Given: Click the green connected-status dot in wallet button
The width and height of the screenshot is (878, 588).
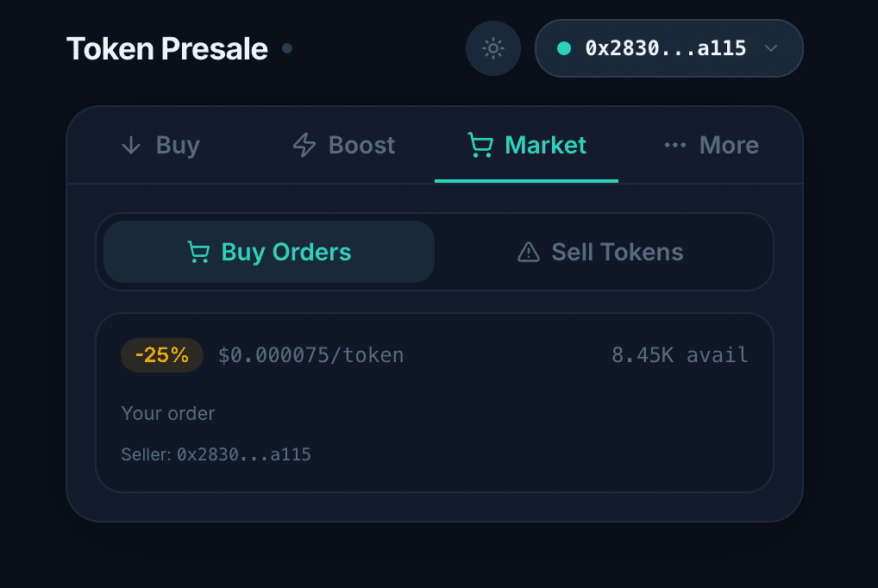Looking at the screenshot, I should pos(564,48).
